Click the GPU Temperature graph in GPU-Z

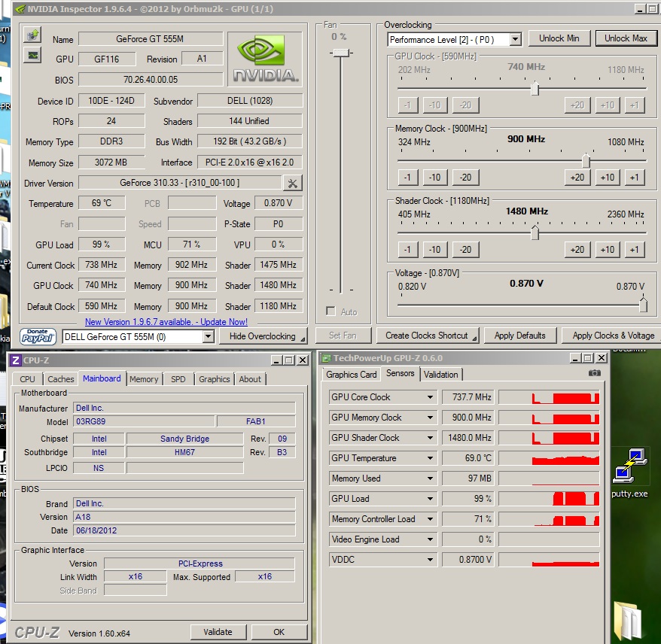pyautogui.click(x=549, y=458)
